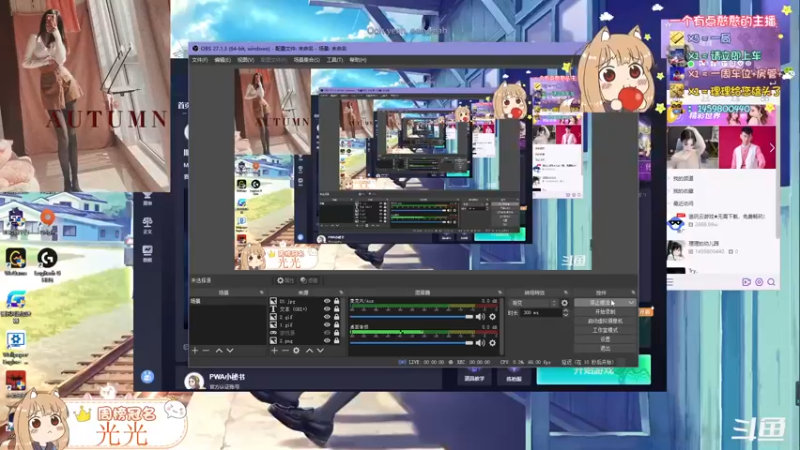Viewport: 800px width, 450px height.
Task: Click the video icon in YY window footer
Action: (746, 282)
